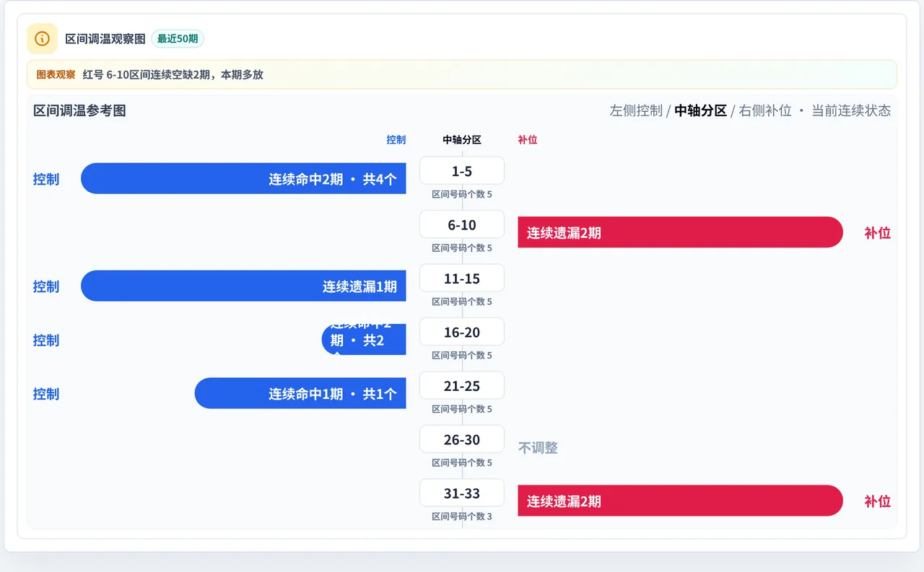Screen dimensions: 924x572
Task: Click the 控制 label left of the 11-15 bar
Action: 46,286
